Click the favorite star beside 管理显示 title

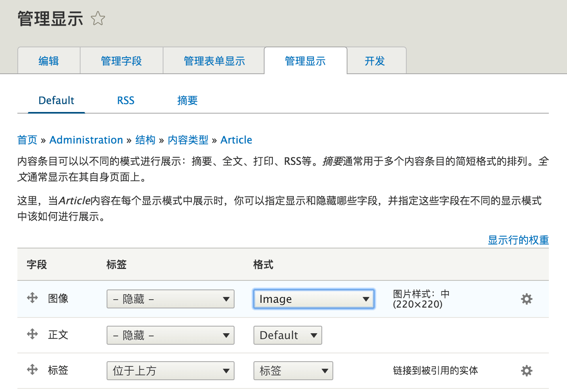coord(98,19)
